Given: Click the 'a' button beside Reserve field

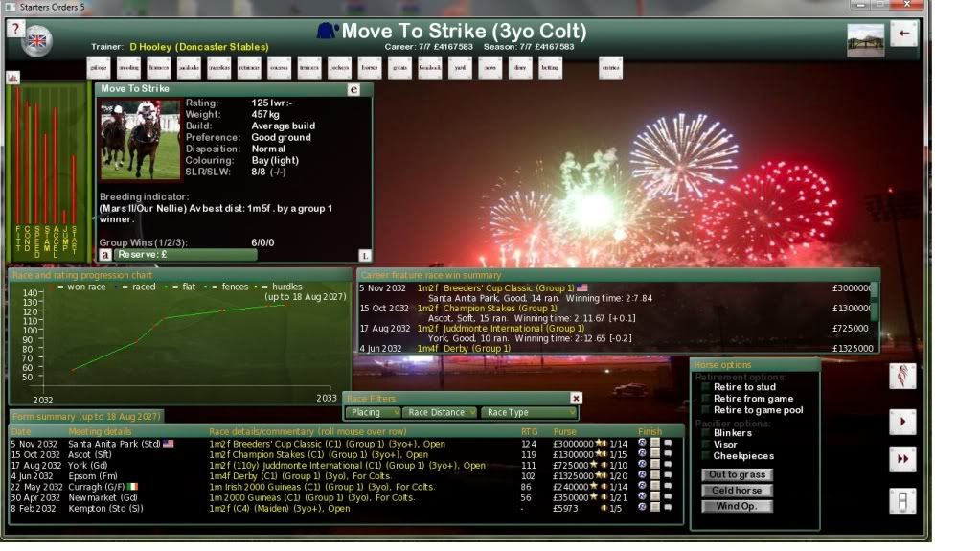Looking at the screenshot, I should click(x=105, y=255).
